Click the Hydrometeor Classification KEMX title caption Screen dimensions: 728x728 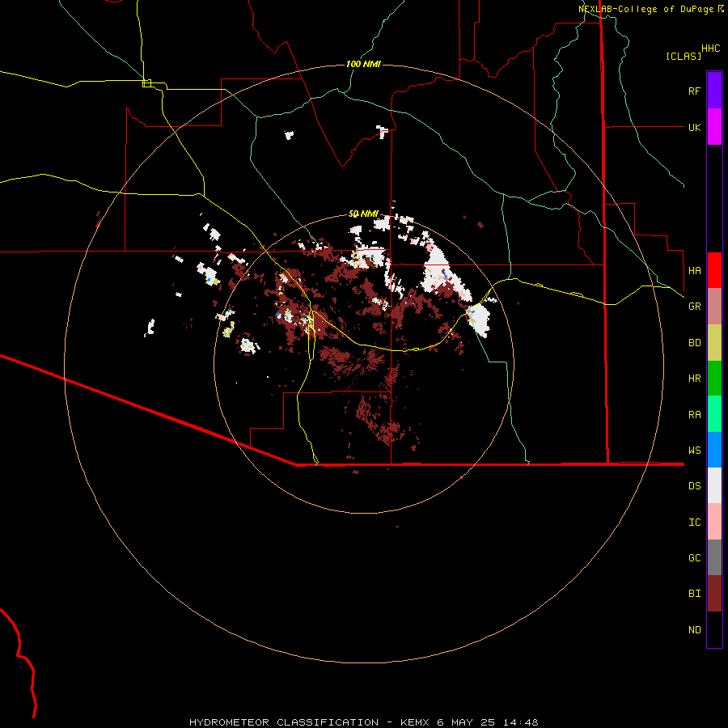coord(364,722)
